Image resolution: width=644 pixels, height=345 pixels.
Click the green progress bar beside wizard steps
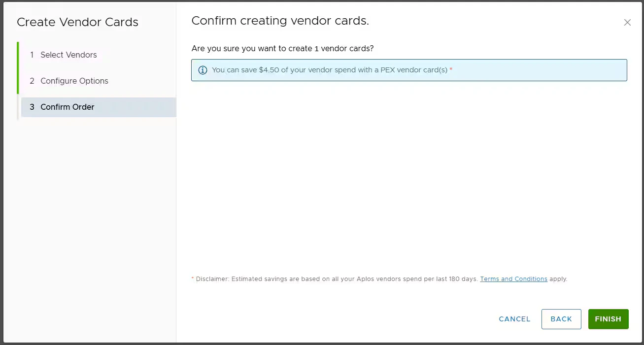point(18,69)
